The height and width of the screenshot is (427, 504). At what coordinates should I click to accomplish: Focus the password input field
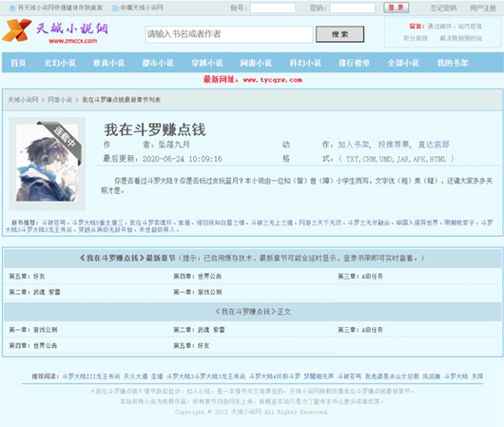(353, 8)
